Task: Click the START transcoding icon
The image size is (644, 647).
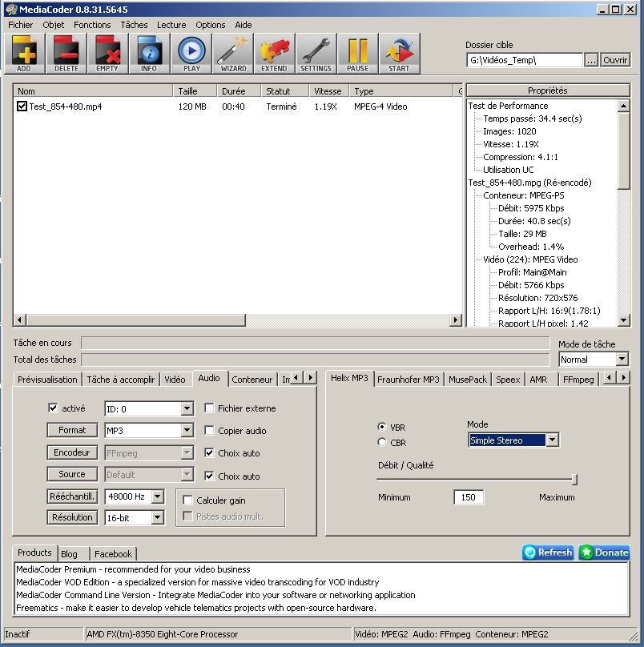Action: pyautogui.click(x=399, y=53)
